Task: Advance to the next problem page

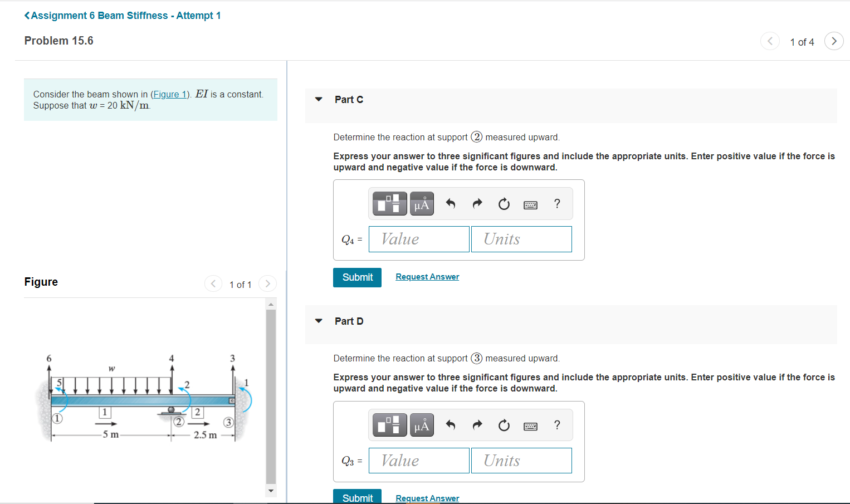Action: click(x=833, y=41)
